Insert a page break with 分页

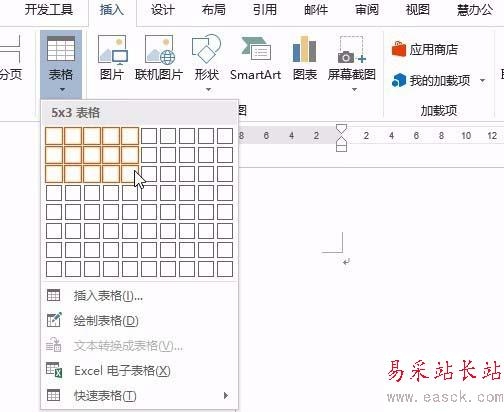pyautogui.click(x=11, y=58)
